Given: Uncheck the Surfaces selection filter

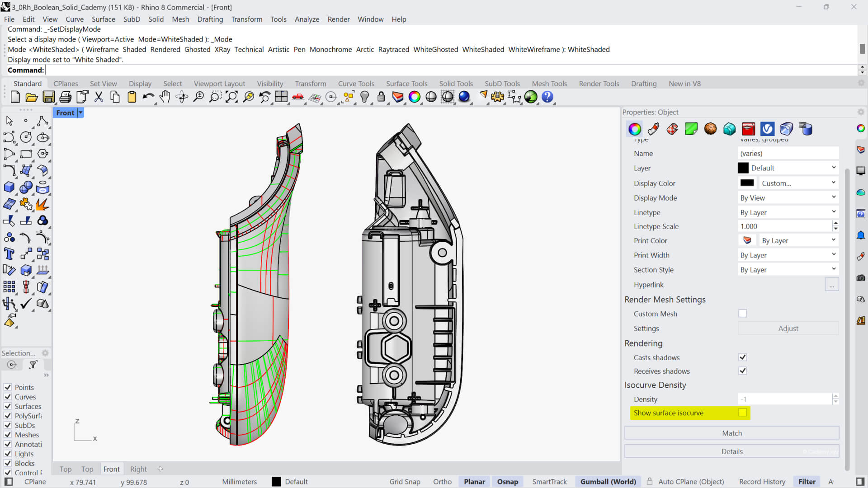Looking at the screenshot, I should (x=8, y=406).
